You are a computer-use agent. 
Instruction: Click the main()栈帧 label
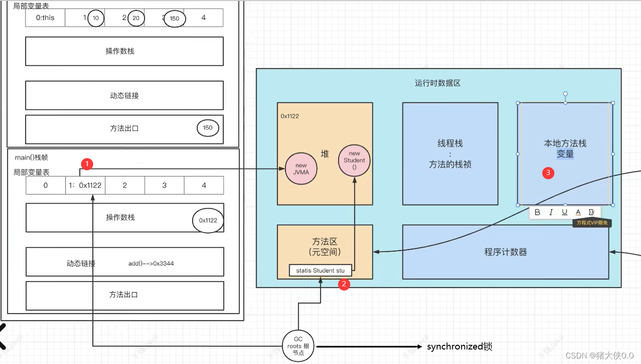point(31,158)
